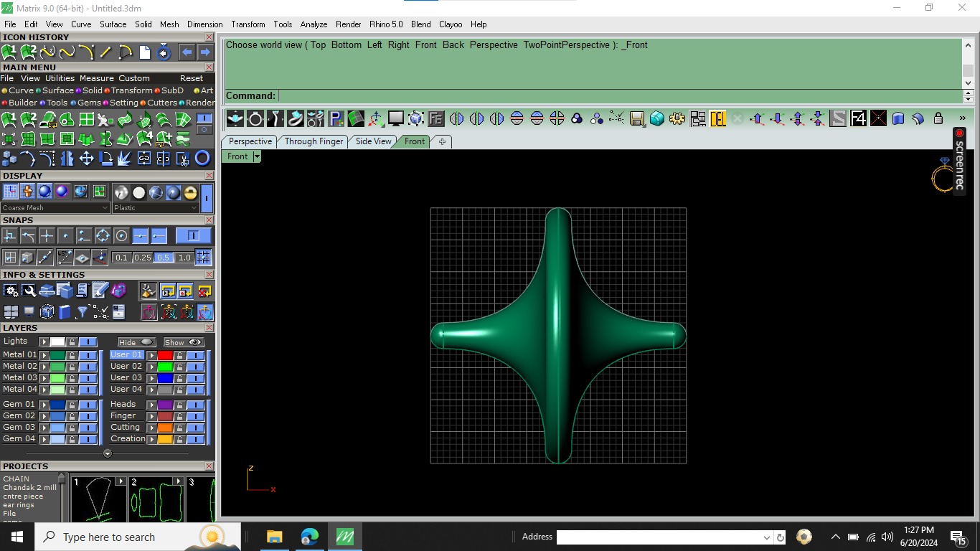Click the yellow DEL icon

pos(718,118)
